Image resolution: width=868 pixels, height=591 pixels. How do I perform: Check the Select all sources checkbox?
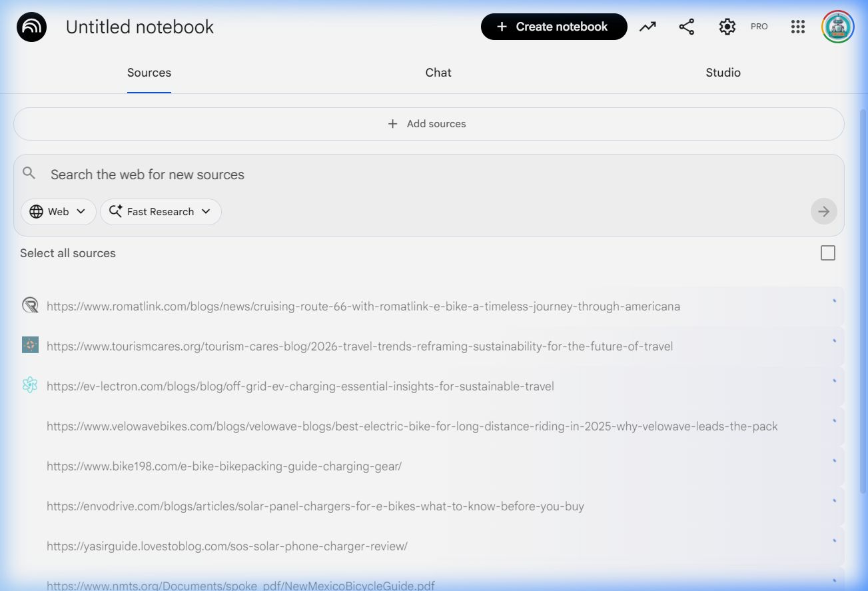coord(827,253)
